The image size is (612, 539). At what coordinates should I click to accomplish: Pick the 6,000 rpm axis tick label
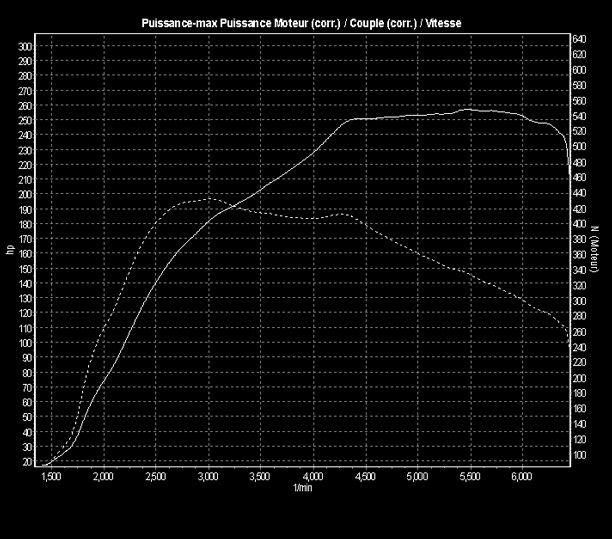[522, 477]
